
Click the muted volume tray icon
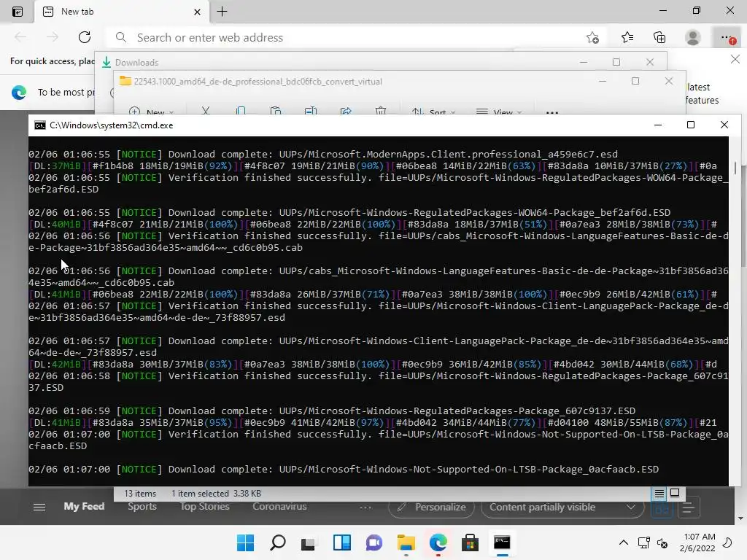(x=662, y=542)
